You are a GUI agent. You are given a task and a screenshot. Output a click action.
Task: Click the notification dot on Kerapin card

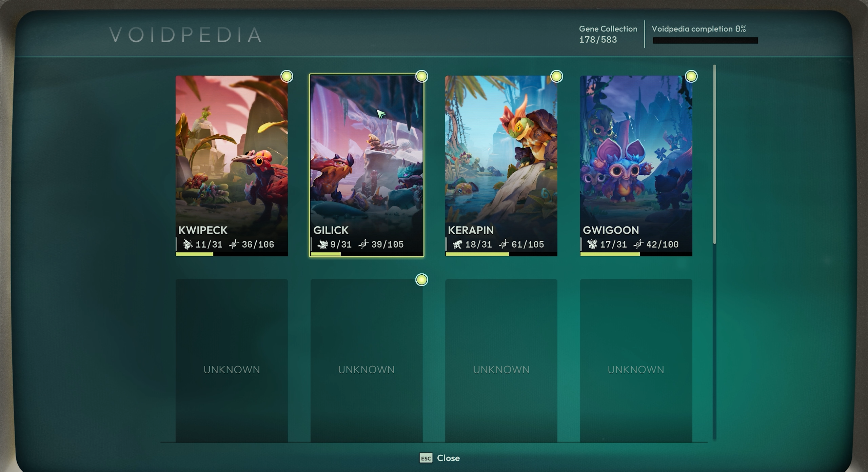pyautogui.click(x=556, y=76)
